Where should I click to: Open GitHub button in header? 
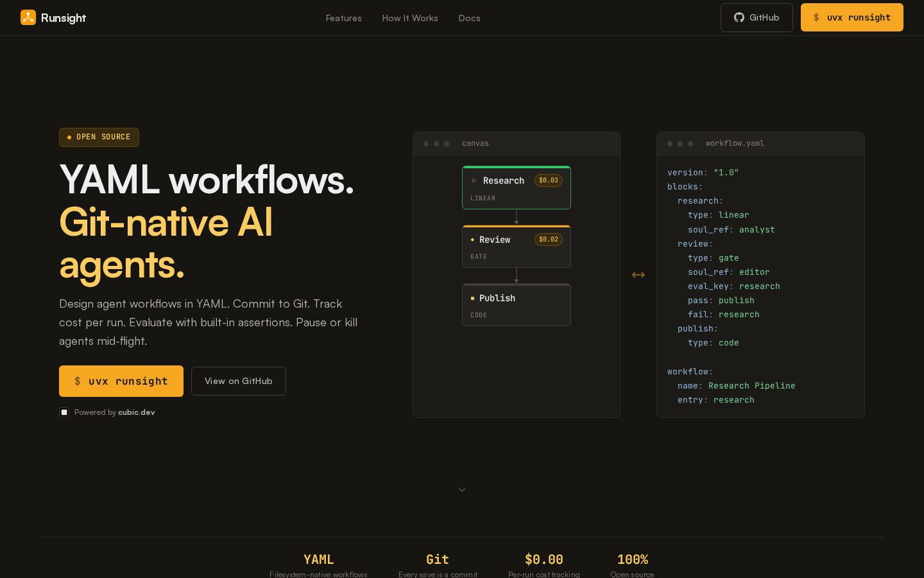[757, 17]
